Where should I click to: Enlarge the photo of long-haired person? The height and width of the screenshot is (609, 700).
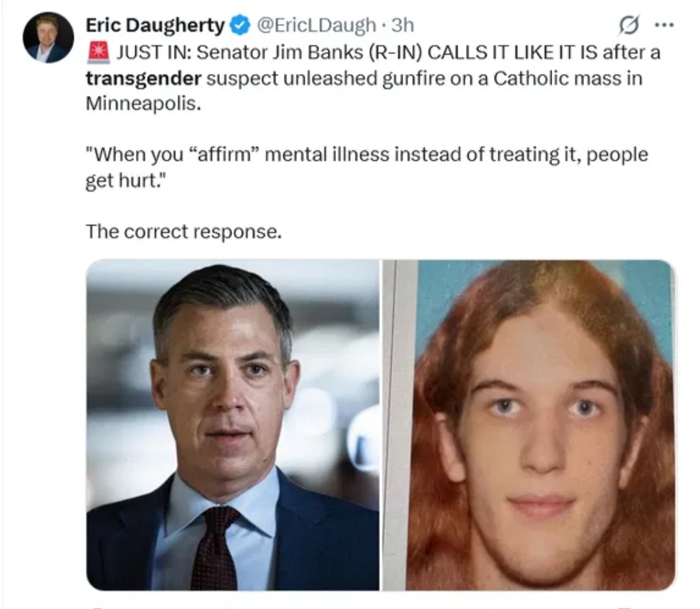tap(529, 425)
